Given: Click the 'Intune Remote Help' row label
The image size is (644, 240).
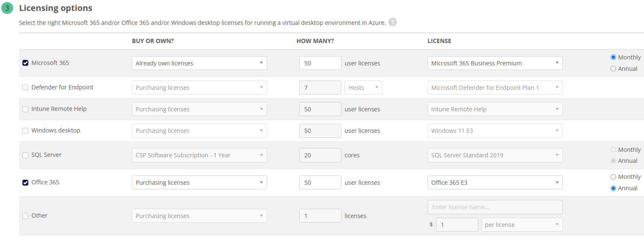Looking at the screenshot, I should pos(59,109).
